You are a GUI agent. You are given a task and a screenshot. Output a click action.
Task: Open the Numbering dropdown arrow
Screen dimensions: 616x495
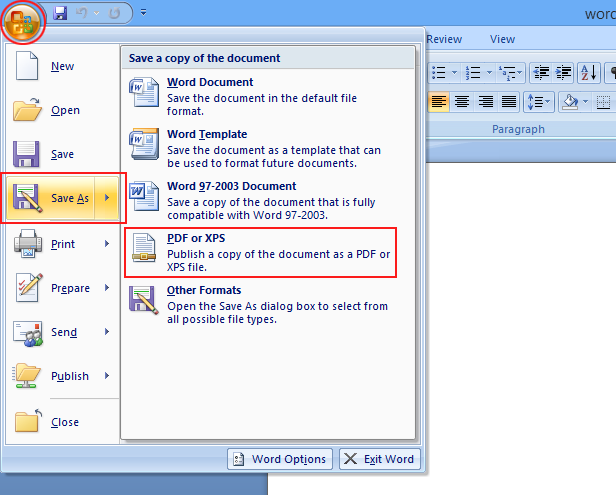489,73
